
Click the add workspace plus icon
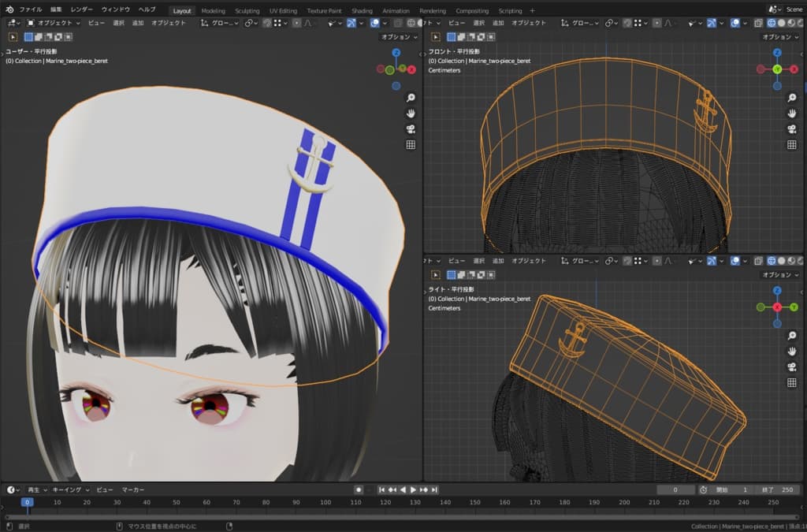pyautogui.click(x=532, y=11)
